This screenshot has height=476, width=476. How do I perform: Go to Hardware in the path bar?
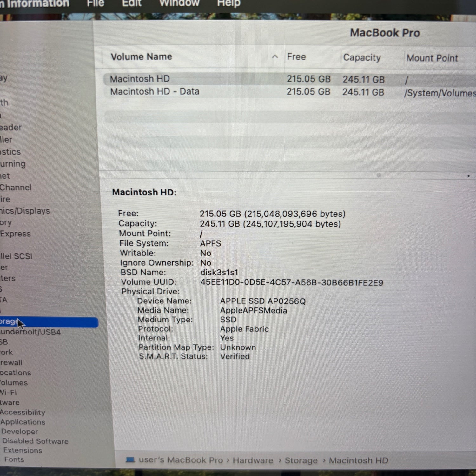253,460
